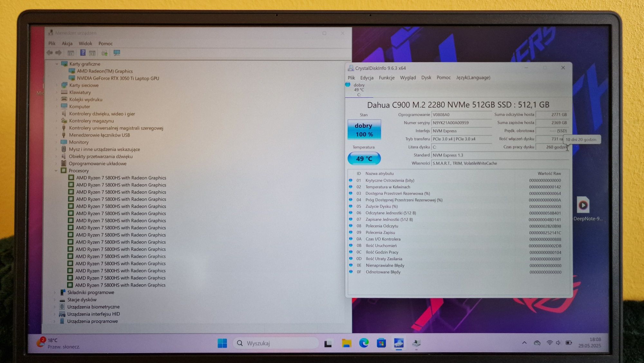
Task: Click the Device Manager taskbar icon
Action: [x=416, y=343]
